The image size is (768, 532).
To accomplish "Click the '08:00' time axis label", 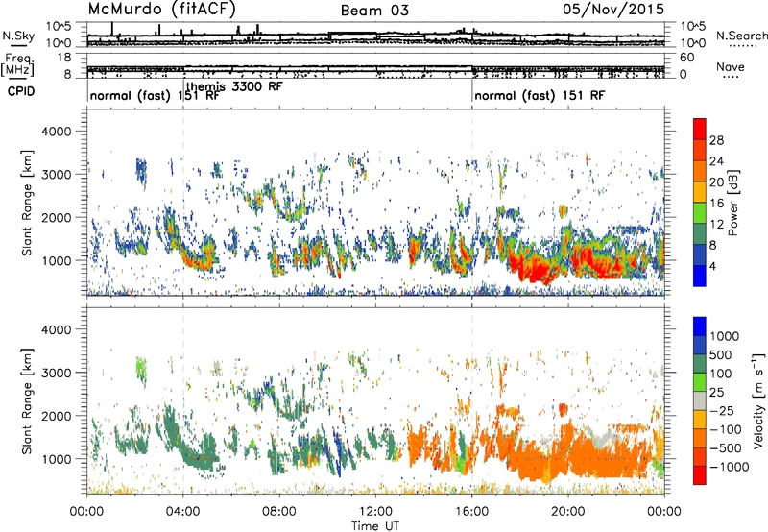I will (x=279, y=512).
